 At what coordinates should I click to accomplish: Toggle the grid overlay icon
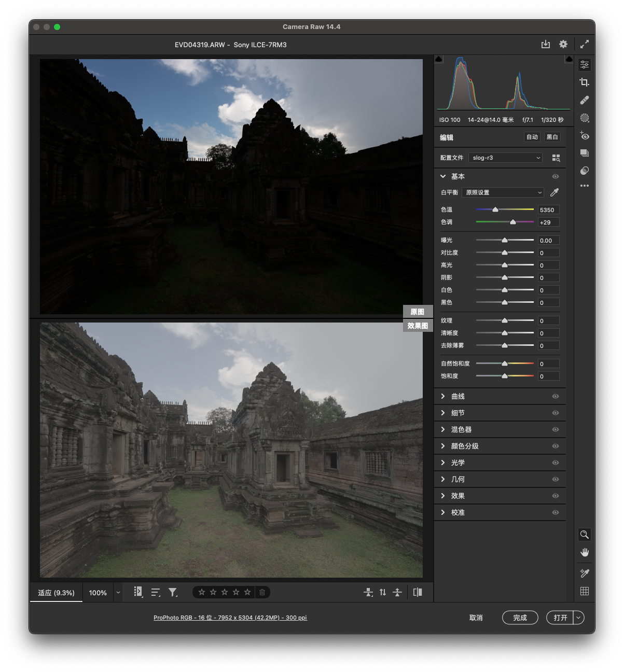click(x=585, y=591)
